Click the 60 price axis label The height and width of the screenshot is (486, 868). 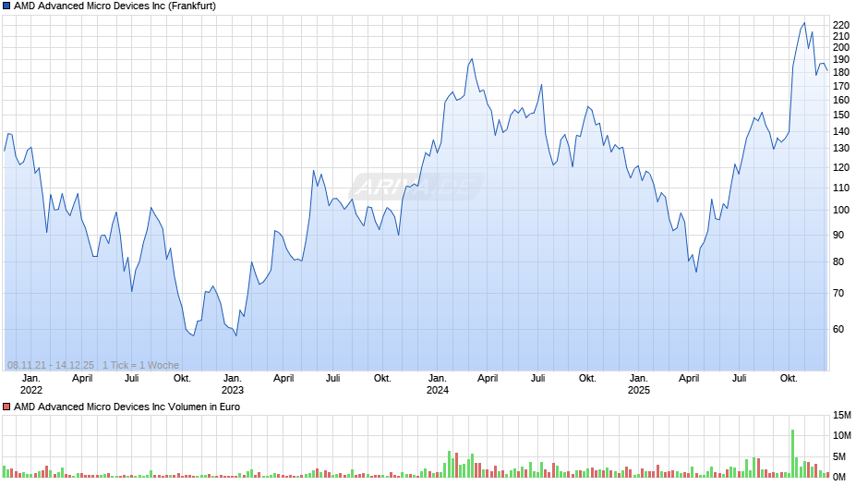[x=838, y=329]
